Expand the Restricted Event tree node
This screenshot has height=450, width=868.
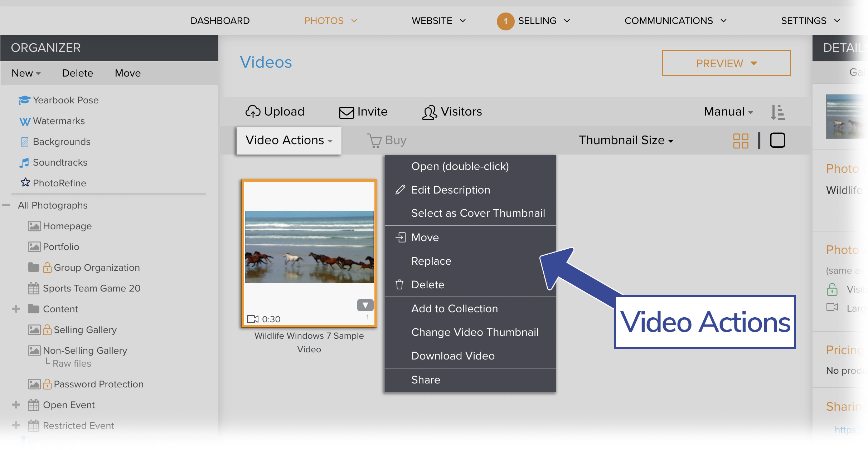tap(16, 425)
